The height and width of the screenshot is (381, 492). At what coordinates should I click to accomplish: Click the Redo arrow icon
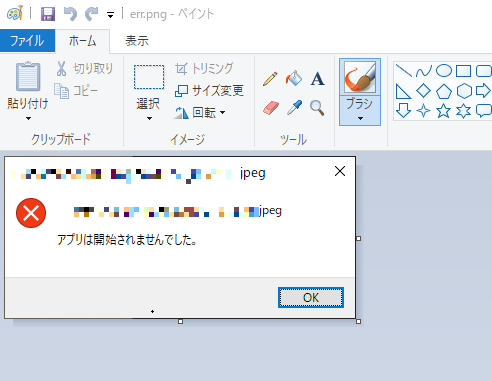click(x=91, y=14)
